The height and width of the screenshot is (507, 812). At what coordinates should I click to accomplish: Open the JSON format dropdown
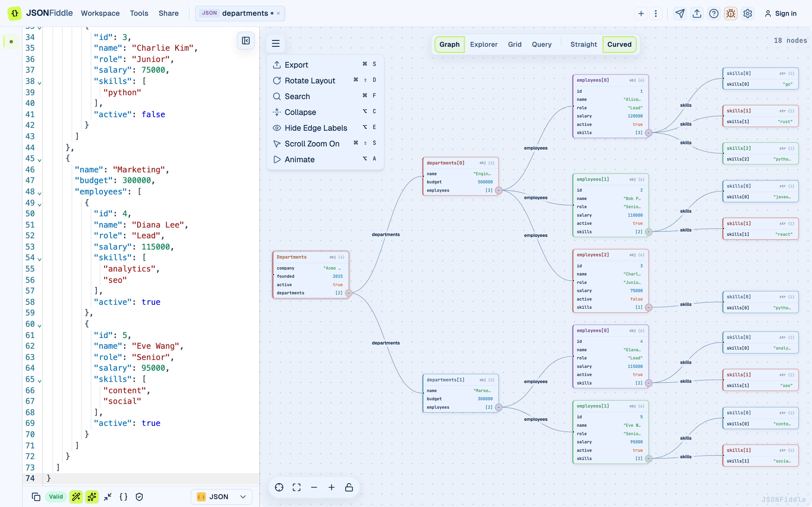[221, 497]
